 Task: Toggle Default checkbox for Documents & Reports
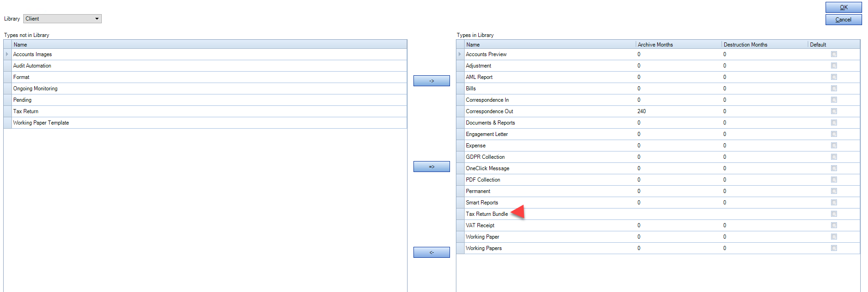(834, 123)
